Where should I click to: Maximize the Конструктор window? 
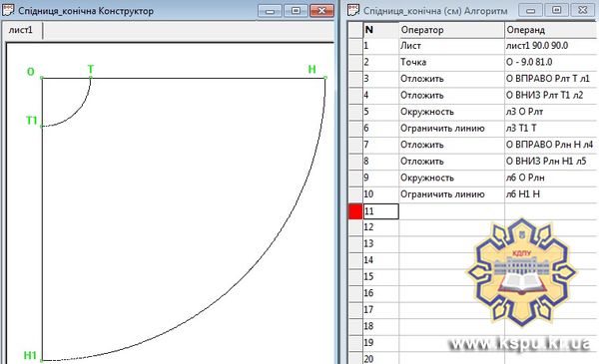click(x=296, y=11)
